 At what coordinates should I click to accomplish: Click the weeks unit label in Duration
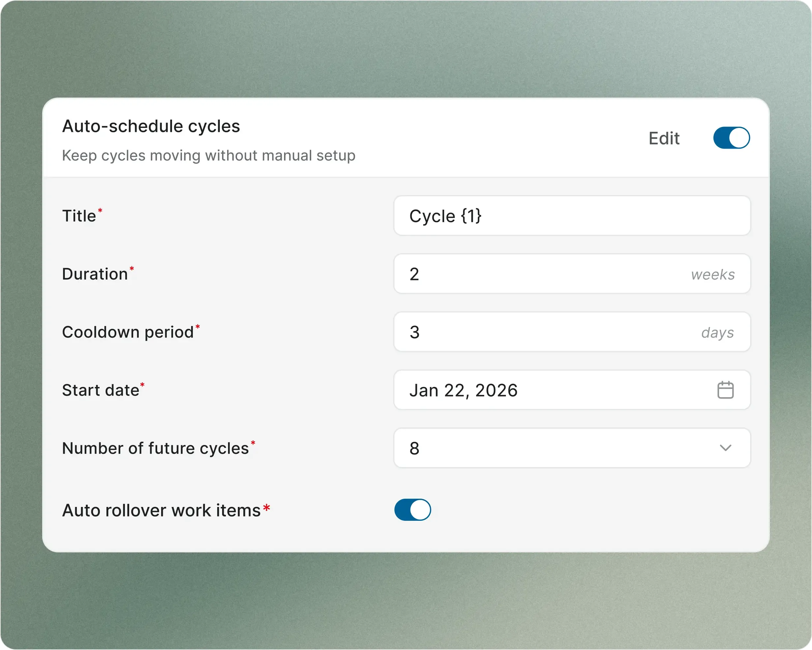click(713, 275)
